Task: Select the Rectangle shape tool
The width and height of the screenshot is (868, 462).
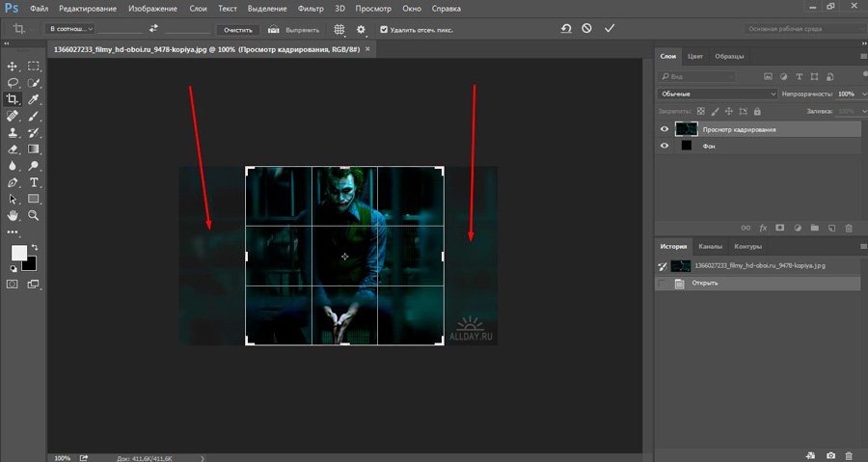Action: tap(34, 200)
